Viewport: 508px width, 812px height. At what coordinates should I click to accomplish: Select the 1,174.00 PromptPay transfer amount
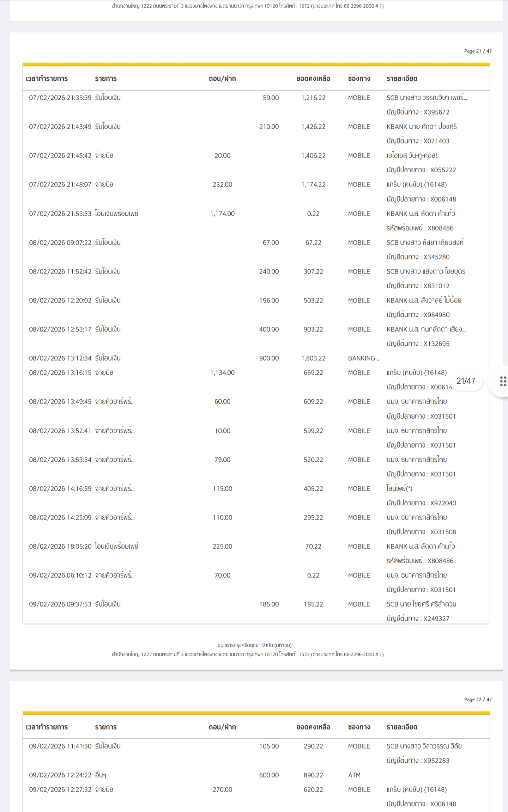[222, 214]
